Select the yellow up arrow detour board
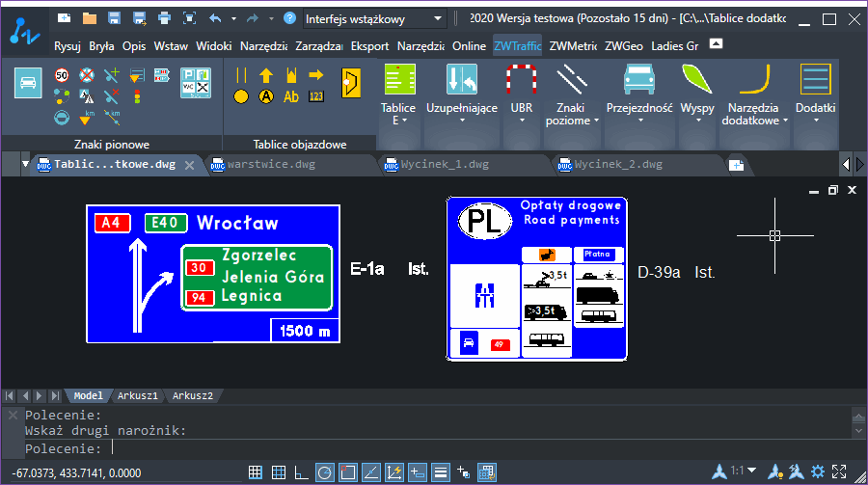The width and height of the screenshot is (868, 485). (266, 75)
